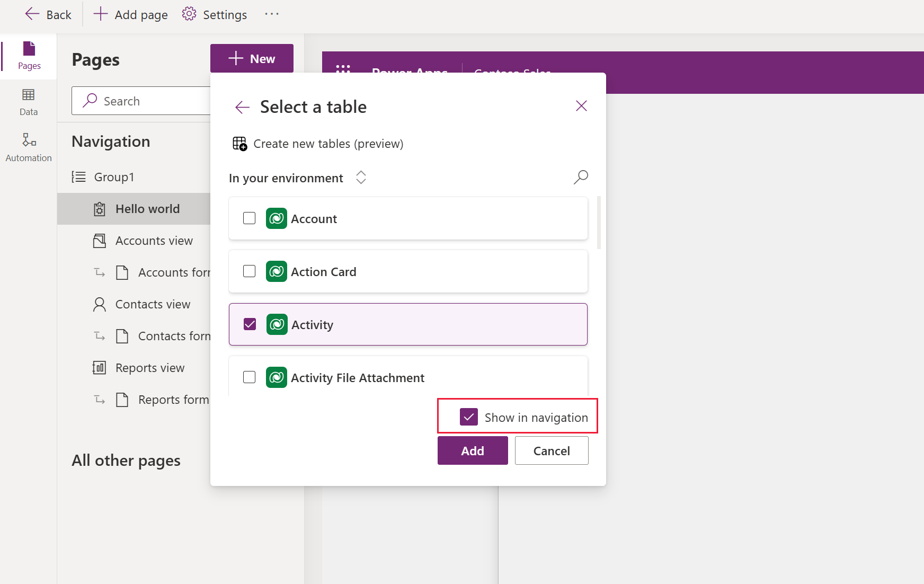
Task: Cancel the table selection dialog
Action: [551, 450]
